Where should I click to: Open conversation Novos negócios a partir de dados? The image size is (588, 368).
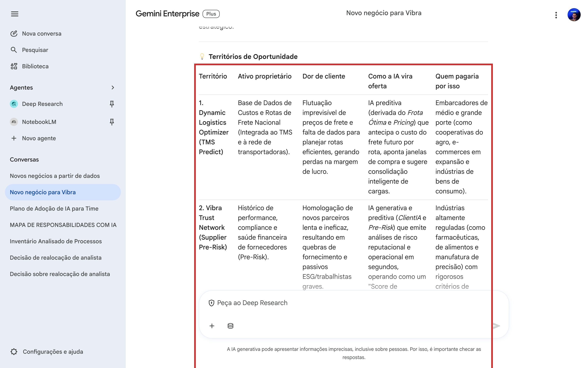point(55,176)
